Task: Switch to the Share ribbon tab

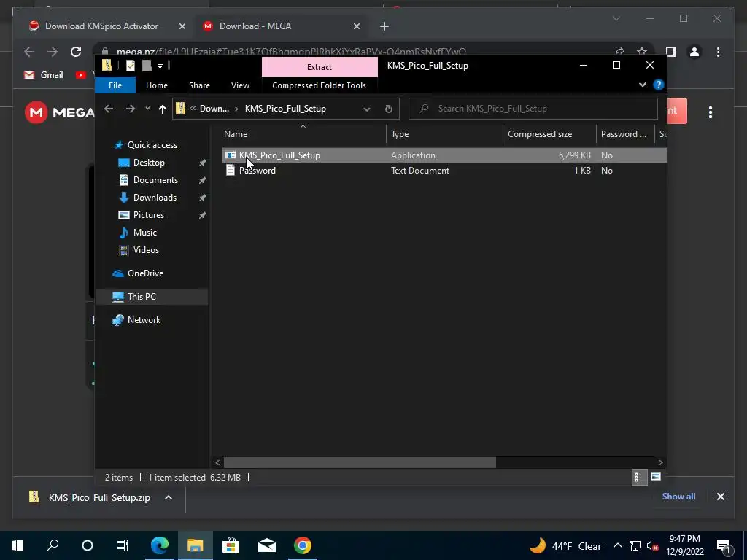Action: pyautogui.click(x=199, y=85)
